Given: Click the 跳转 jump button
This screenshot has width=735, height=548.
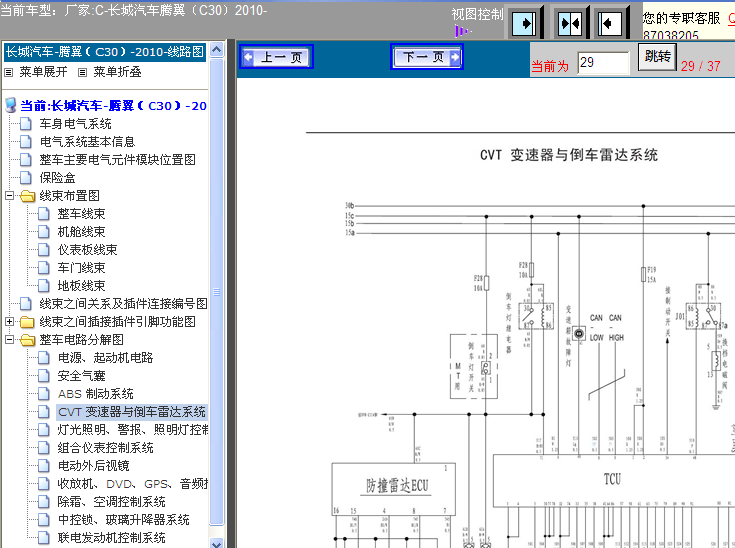Looking at the screenshot, I should [657, 57].
